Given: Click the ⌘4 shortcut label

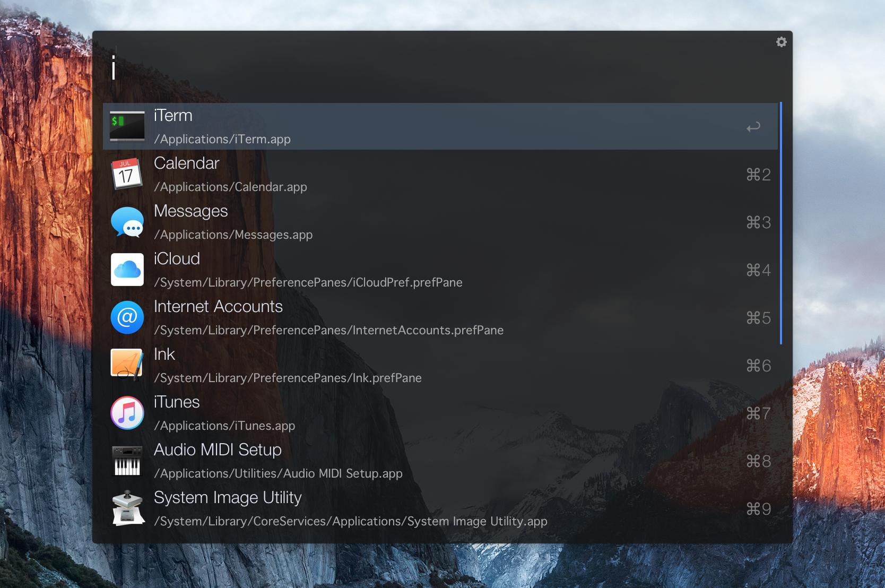Looking at the screenshot, I should click(759, 270).
